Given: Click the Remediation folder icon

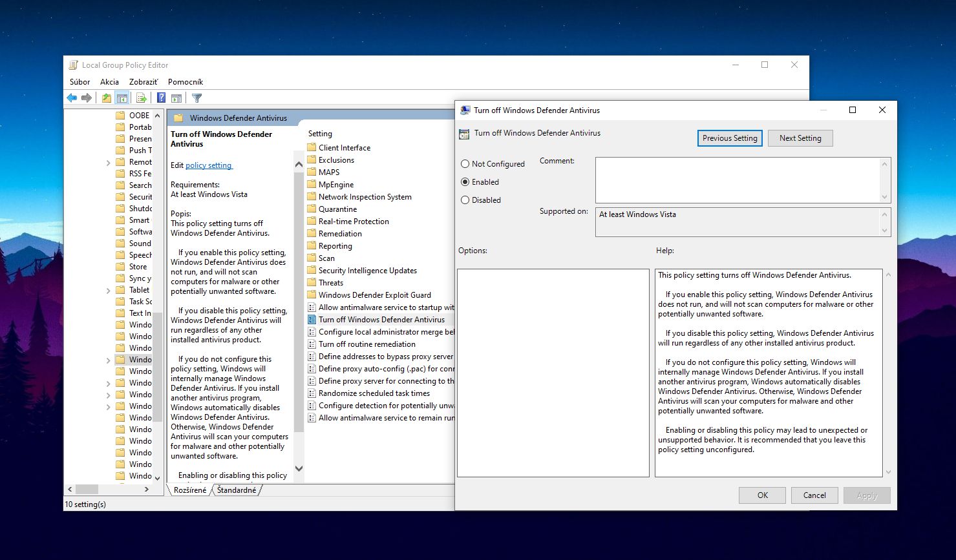Looking at the screenshot, I should coord(312,234).
